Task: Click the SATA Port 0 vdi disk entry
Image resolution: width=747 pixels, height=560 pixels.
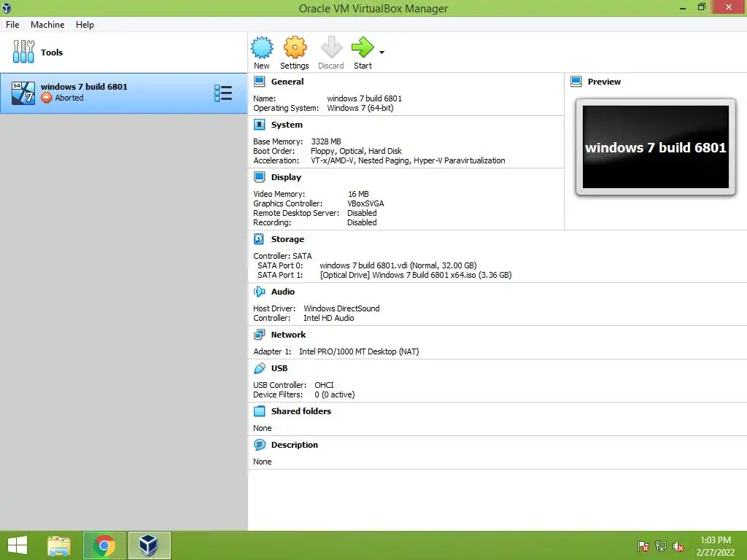Action: 398,265
